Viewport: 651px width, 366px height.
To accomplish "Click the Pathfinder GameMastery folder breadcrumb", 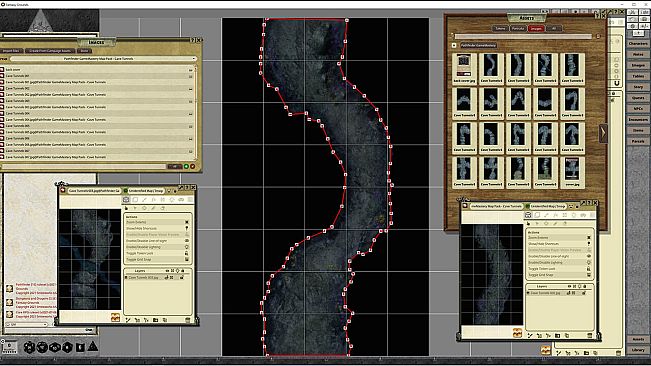I will click(x=478, y=45).
